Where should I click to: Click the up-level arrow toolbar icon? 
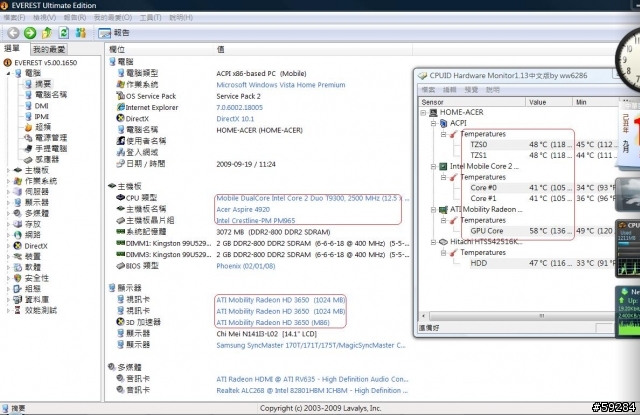pos(47,33)
